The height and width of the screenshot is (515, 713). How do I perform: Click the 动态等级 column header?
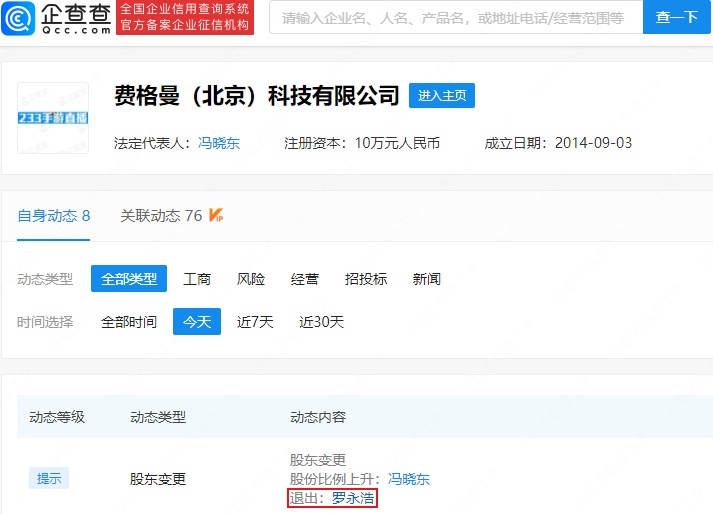[x=57, y=417]
